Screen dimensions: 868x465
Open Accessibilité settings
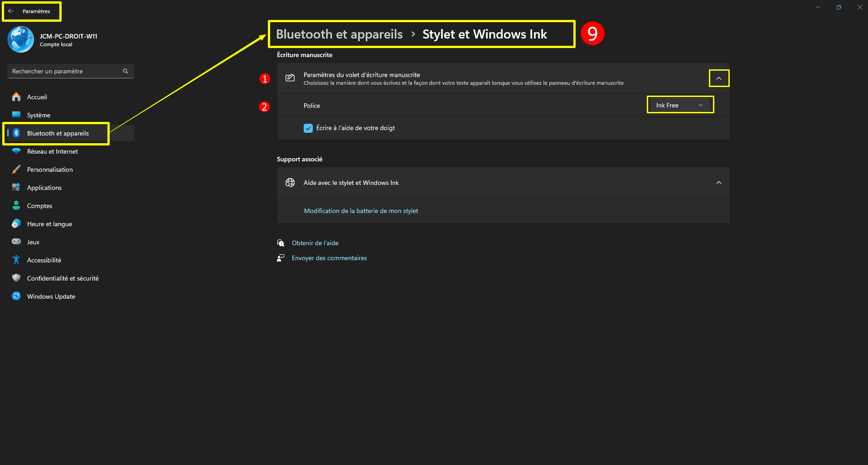point(71,260)
